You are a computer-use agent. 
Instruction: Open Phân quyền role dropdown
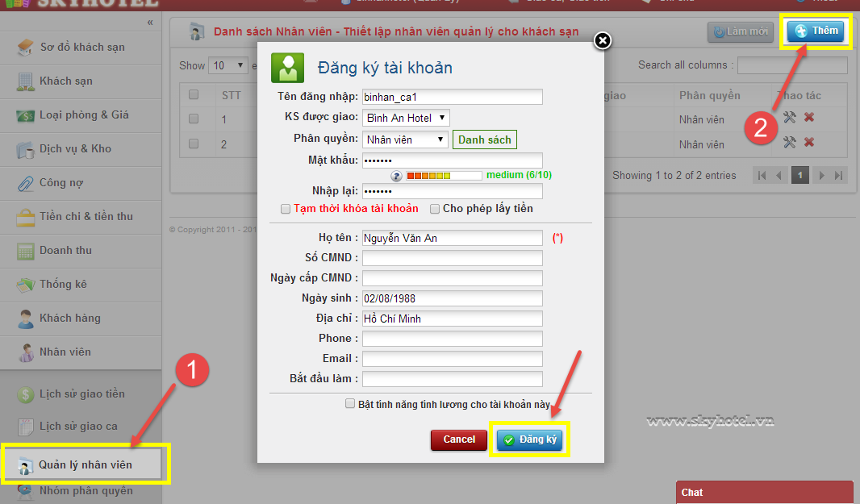pos(404,140)
